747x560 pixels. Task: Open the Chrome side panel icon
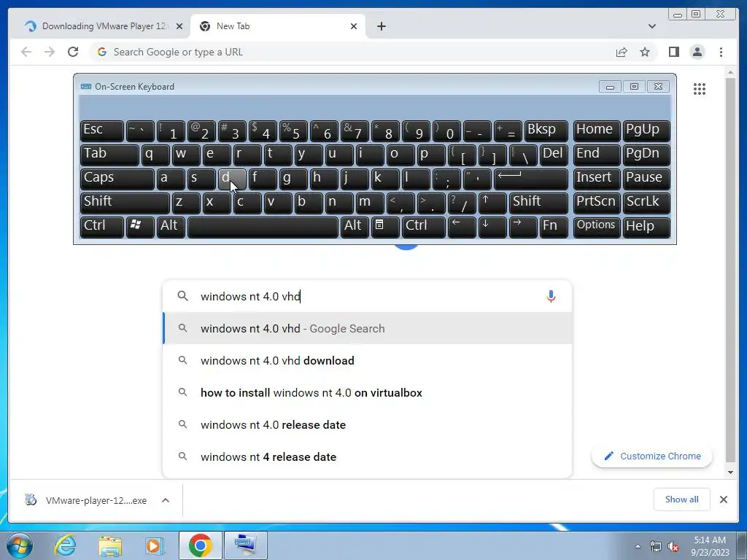[x=673, y=52]
